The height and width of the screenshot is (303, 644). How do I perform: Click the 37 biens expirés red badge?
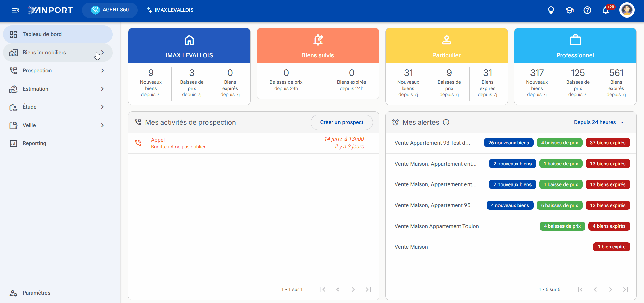pyautogui.click(x=608, y=143)
